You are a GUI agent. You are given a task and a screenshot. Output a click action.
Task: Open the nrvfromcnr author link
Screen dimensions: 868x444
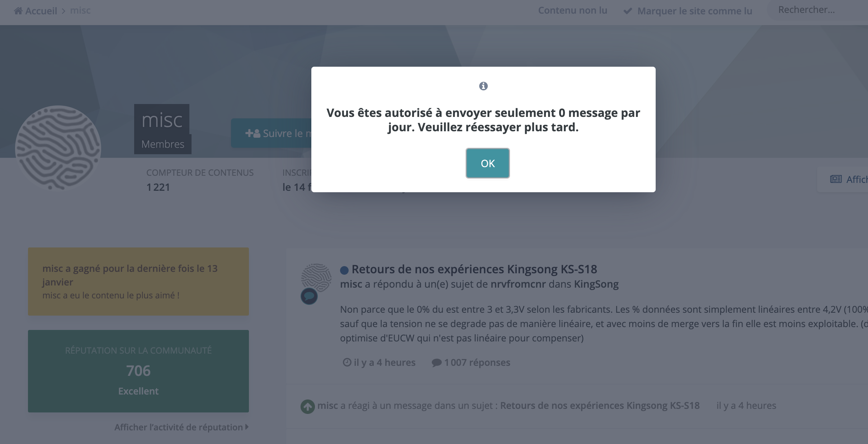pos(518,284)
